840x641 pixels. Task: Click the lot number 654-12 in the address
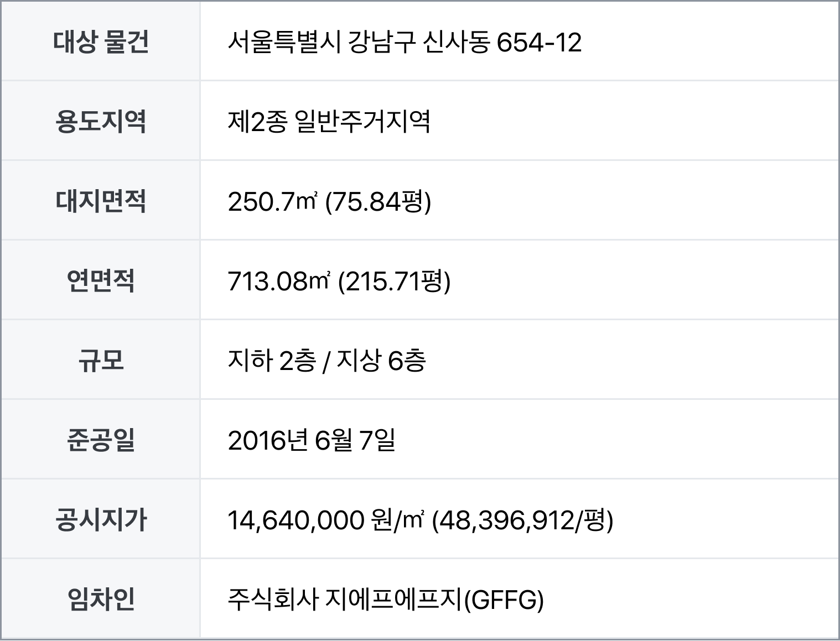click(540, 43)
